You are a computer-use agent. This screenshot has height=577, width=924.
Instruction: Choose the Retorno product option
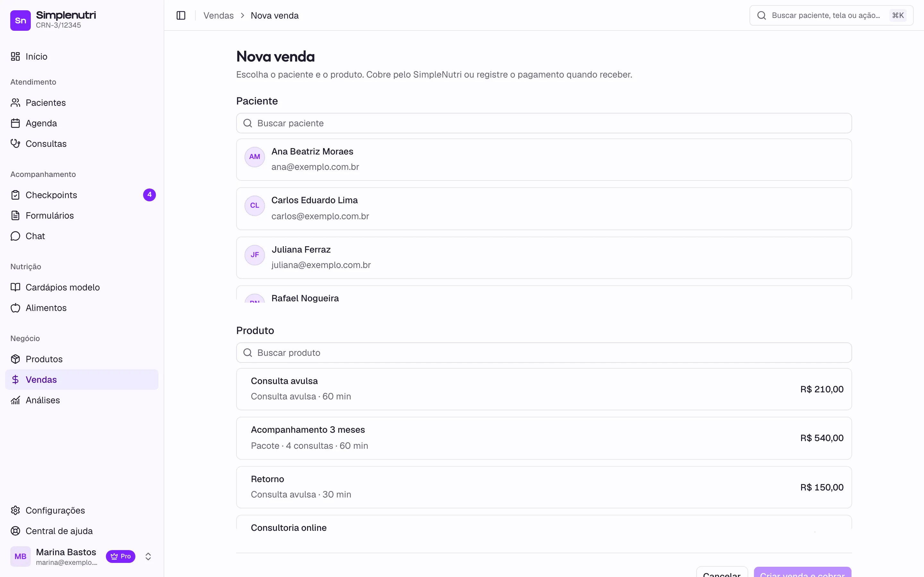(544, 487)
